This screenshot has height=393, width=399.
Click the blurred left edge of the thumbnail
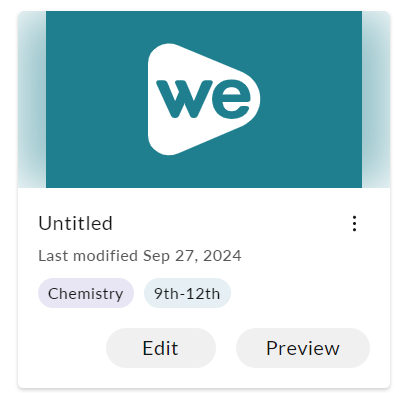pos(32,99)
